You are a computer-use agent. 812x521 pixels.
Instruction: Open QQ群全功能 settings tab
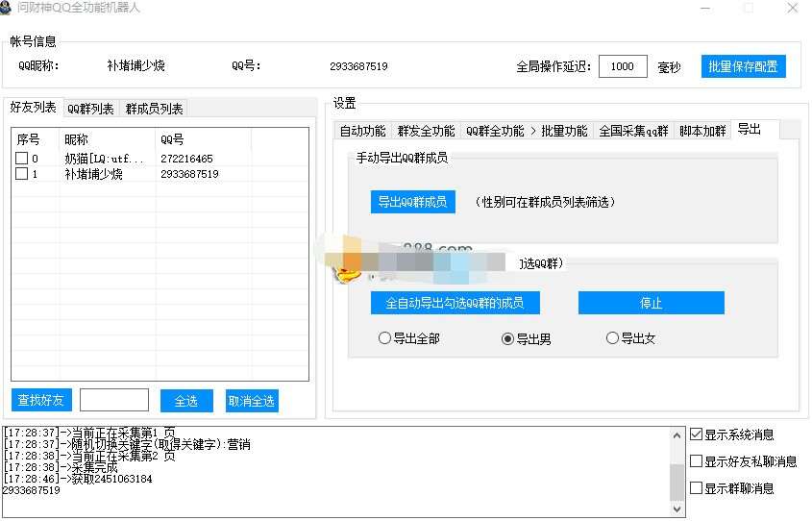pyautogui.click(x=495, y=131)
